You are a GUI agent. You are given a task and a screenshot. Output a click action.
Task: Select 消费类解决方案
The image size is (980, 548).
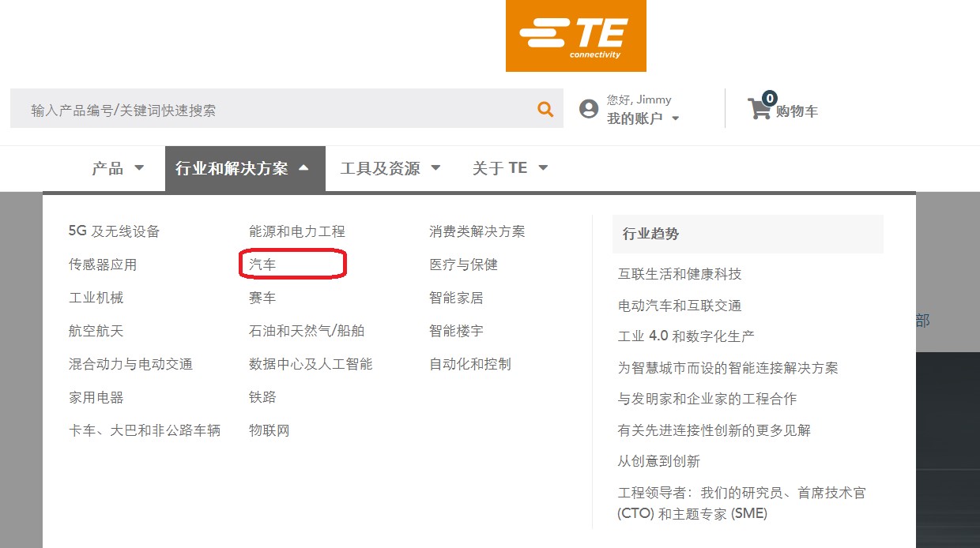click(x=477, y=231)
